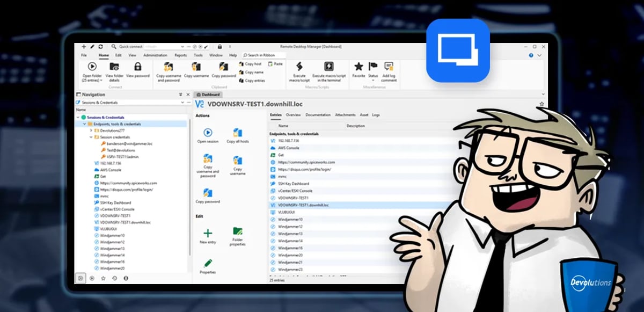Open Folder properties via the green folder icon
Screen dimensions: 644x312
point(237,231)
